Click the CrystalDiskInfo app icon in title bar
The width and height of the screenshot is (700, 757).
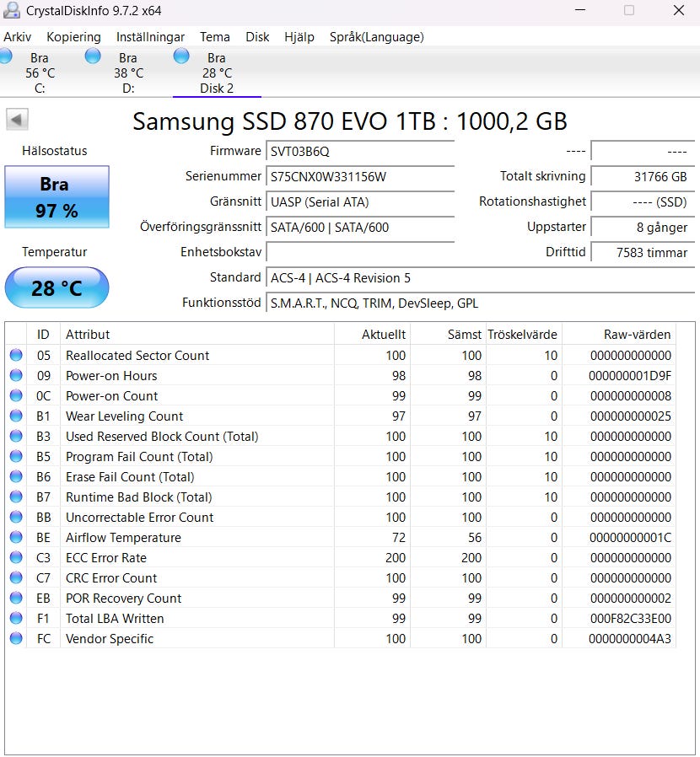point(12,11)
